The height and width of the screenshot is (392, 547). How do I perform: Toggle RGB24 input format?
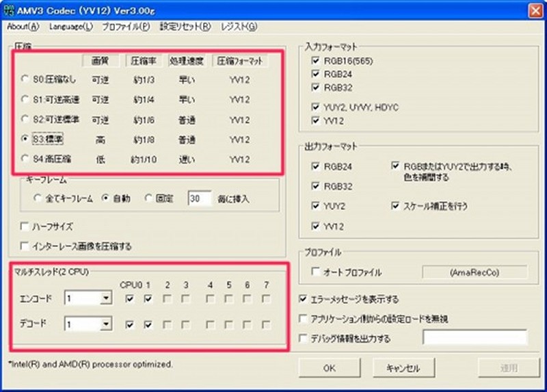pyautogui.click(x=315, y=74)
